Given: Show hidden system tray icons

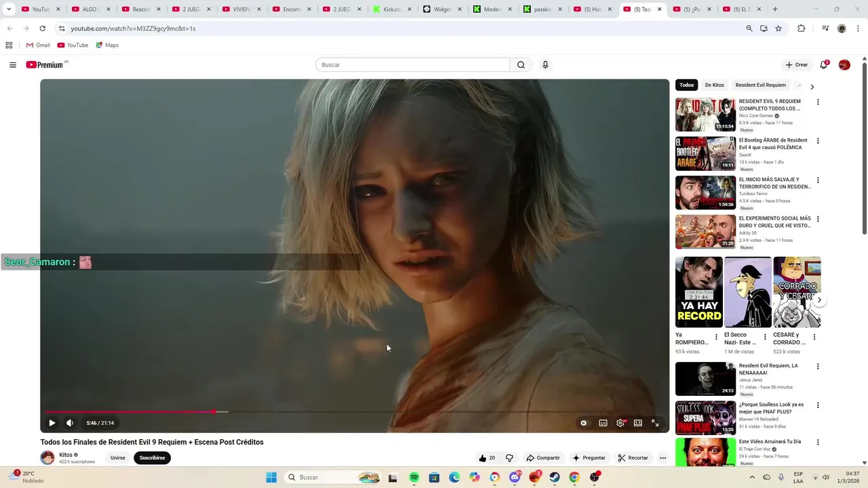Looking at the screenshot, I should point(752,477).
